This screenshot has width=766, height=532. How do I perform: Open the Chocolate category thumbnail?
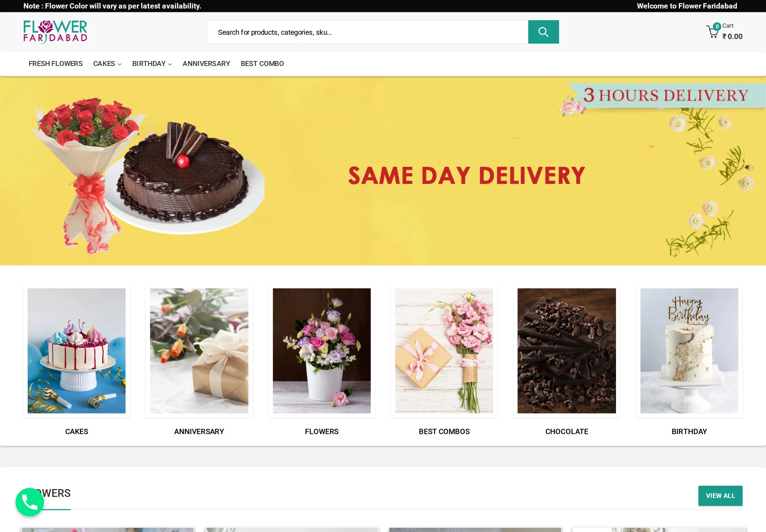567,350
